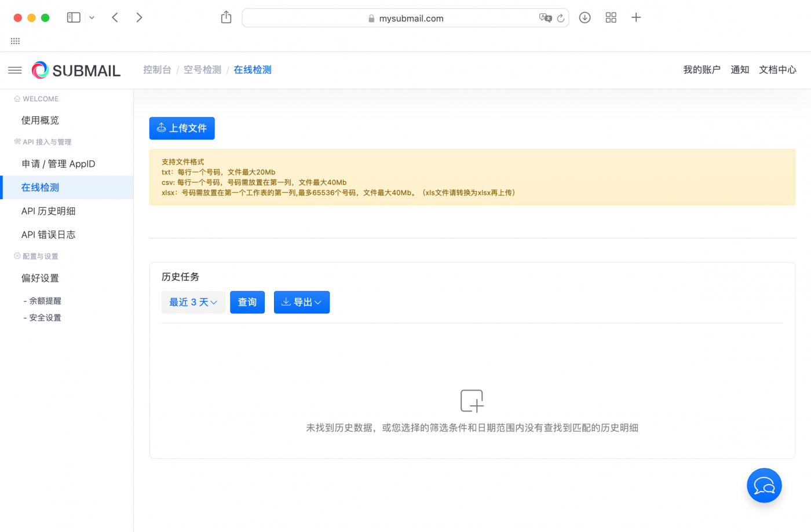Go to 空号检测 breadcrumb
This screenshot has height=532, width=811.
click(202, 69)
